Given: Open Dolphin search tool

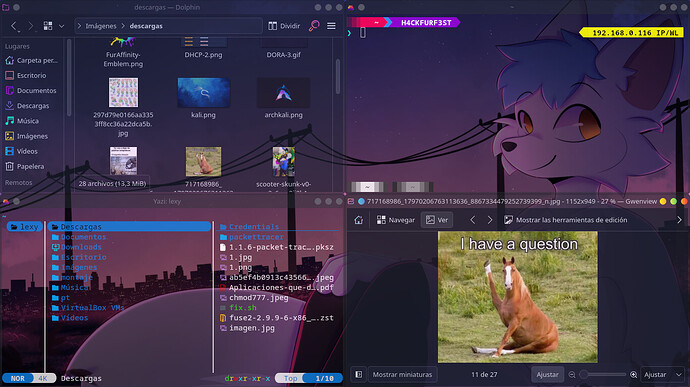Looking at the screenshot, I should [314, 26].
